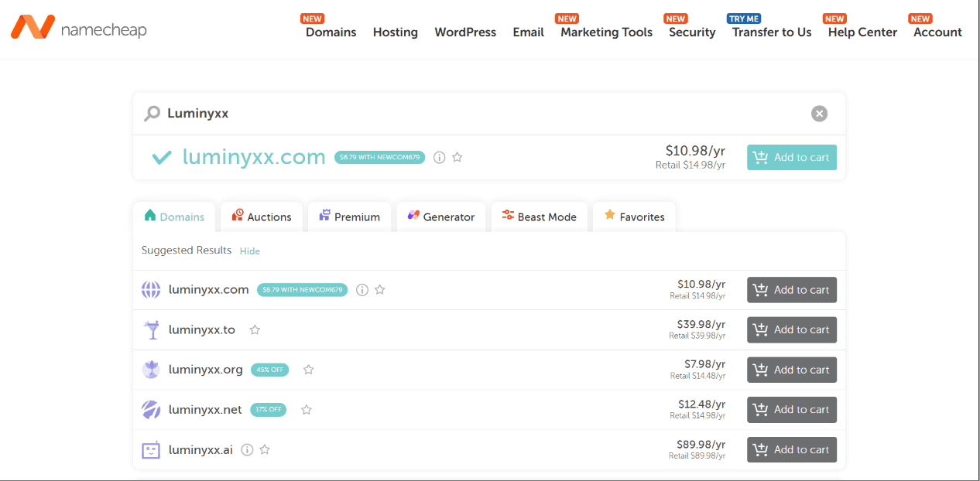The width and height of the screenshot is (980, 481).
Task: Click the $12.48/yr price
Action: point(701,404)
